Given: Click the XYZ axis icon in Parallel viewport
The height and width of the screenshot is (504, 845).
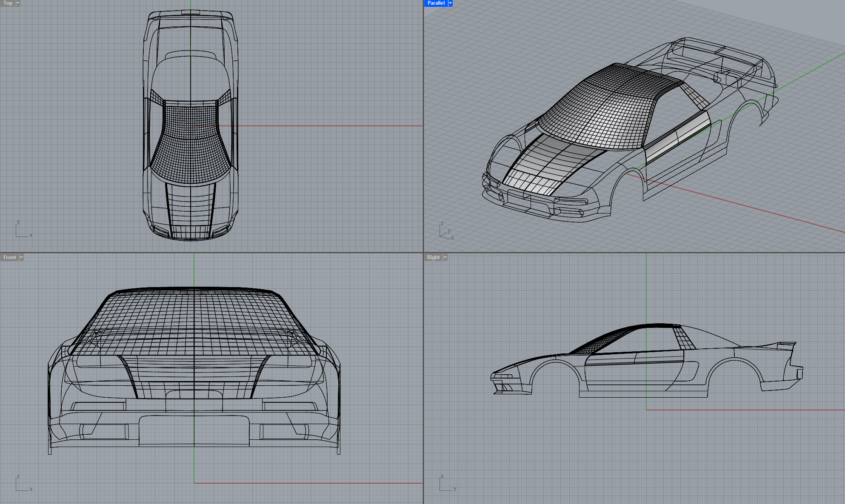Looking at the screenshot, I should (x=446, y=231).
